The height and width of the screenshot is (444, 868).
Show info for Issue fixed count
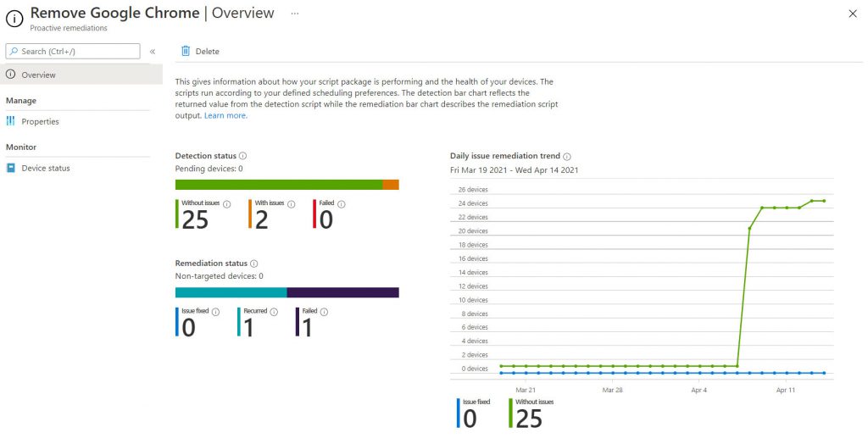point(216,312)
